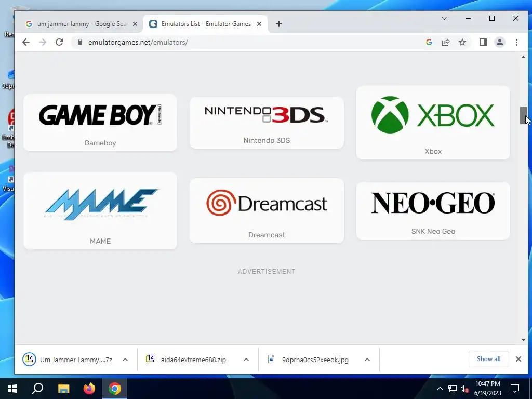Close the Emulators List tab
This screenshot has width=532, height=399.
point(259,24)
